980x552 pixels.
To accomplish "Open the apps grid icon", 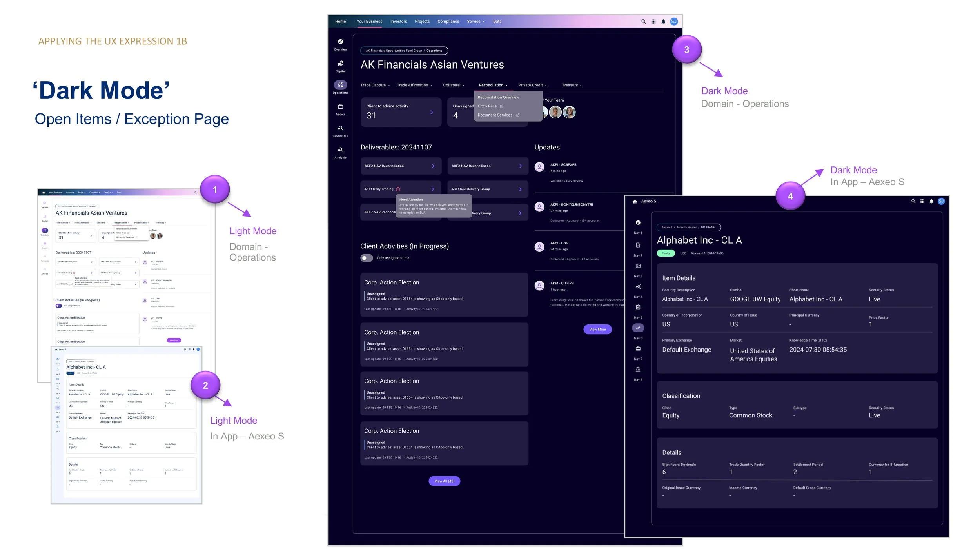I will (653, 22).
